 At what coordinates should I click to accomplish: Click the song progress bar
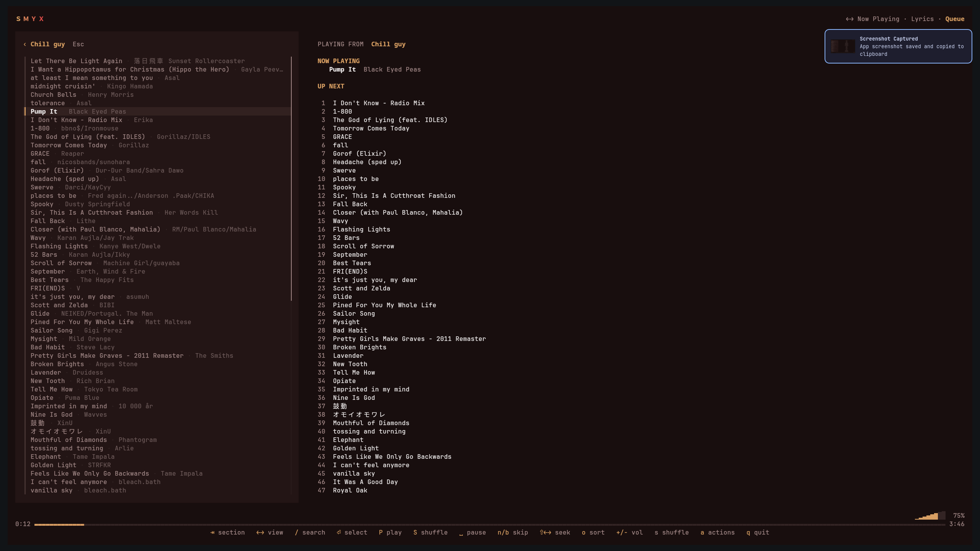click(490, 525)
